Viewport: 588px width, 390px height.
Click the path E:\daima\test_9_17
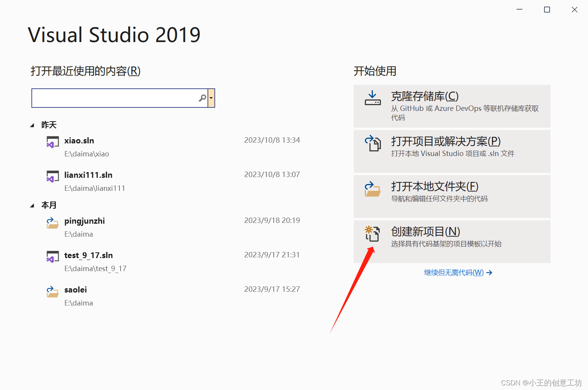pos(95,269)
